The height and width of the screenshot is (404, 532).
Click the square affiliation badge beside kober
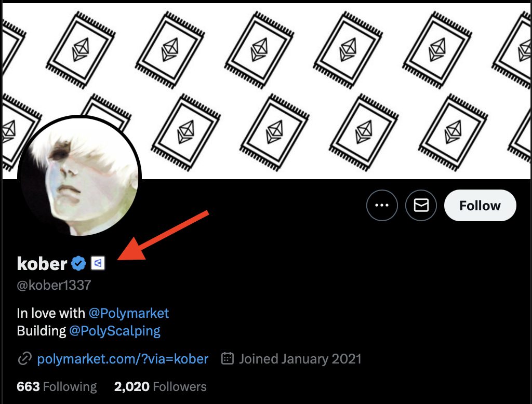pos(98,264)
